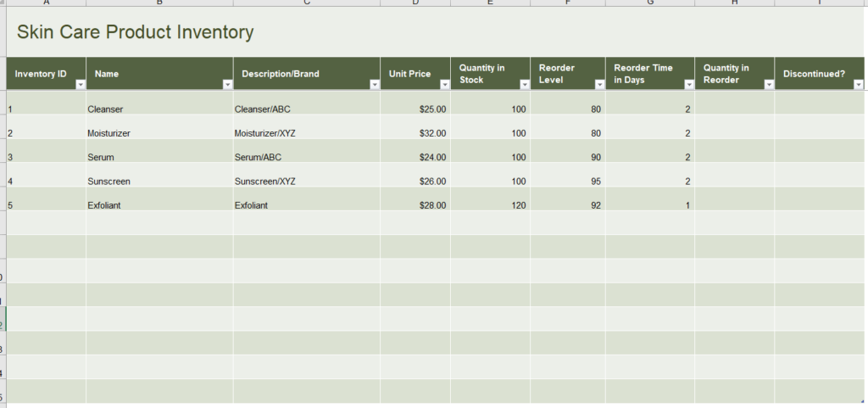Select the Unit Price header cell

pyautogui.click(x=415, y=74)
